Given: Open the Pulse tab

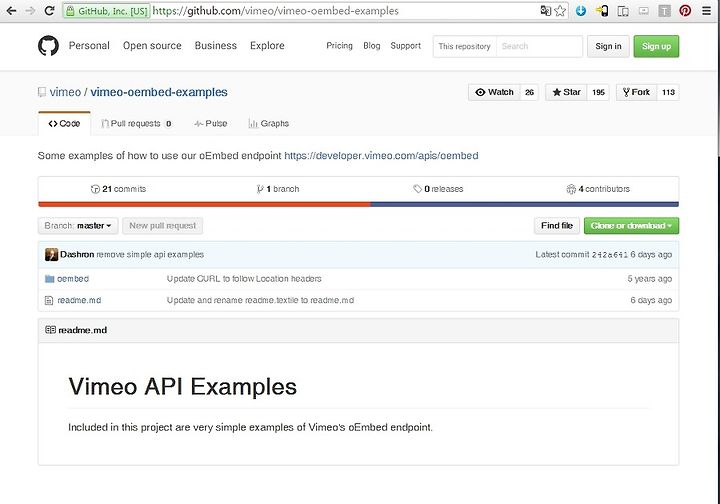Looking at the screenshot, I should (211, 123).
